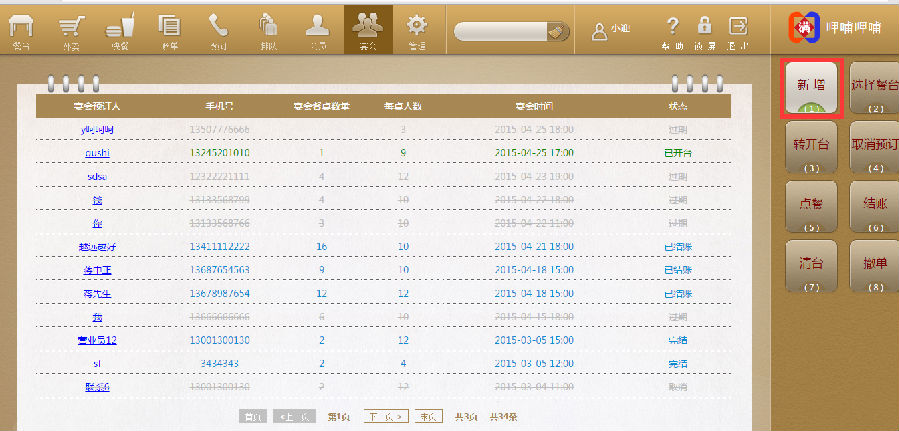Click in the top search field
This screenshot has width=899, height=431.
(x=500, y=31)
